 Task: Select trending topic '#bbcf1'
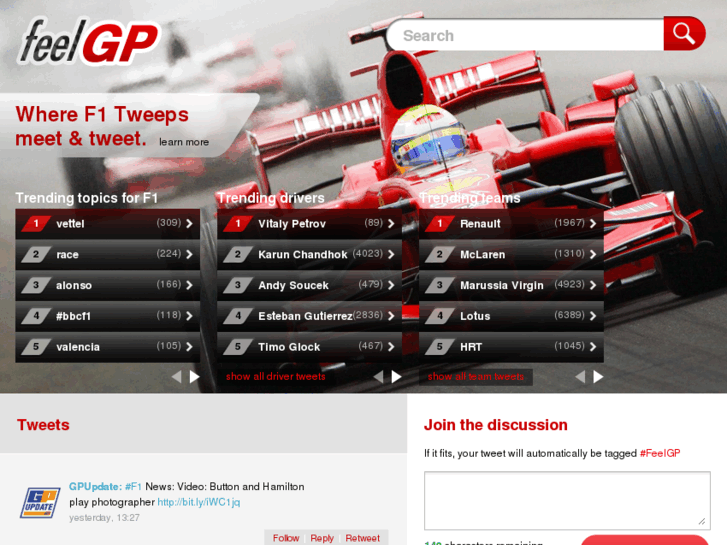click(73, 316)
